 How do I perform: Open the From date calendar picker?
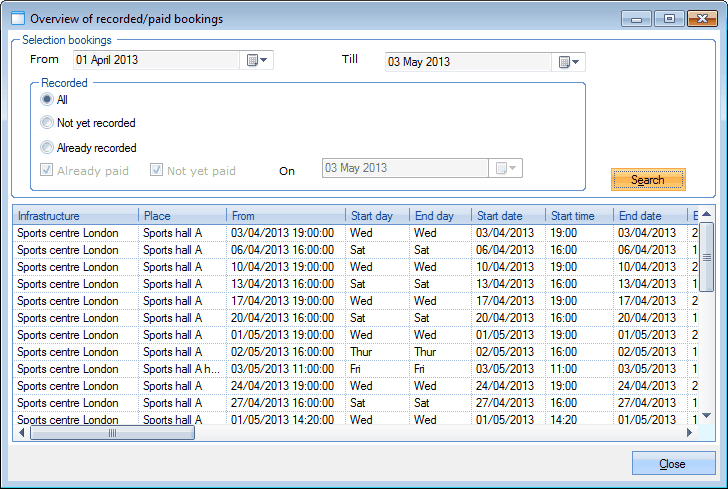pyautogui.click(x=257, y=61)
